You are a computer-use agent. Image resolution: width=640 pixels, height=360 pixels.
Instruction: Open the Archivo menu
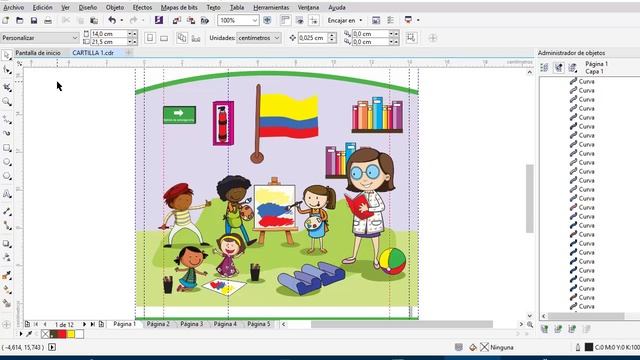(x=13, y=7)
